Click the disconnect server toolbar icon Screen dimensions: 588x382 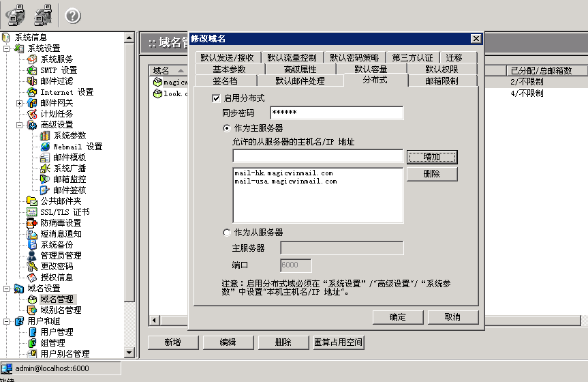[x=43, y=16]
